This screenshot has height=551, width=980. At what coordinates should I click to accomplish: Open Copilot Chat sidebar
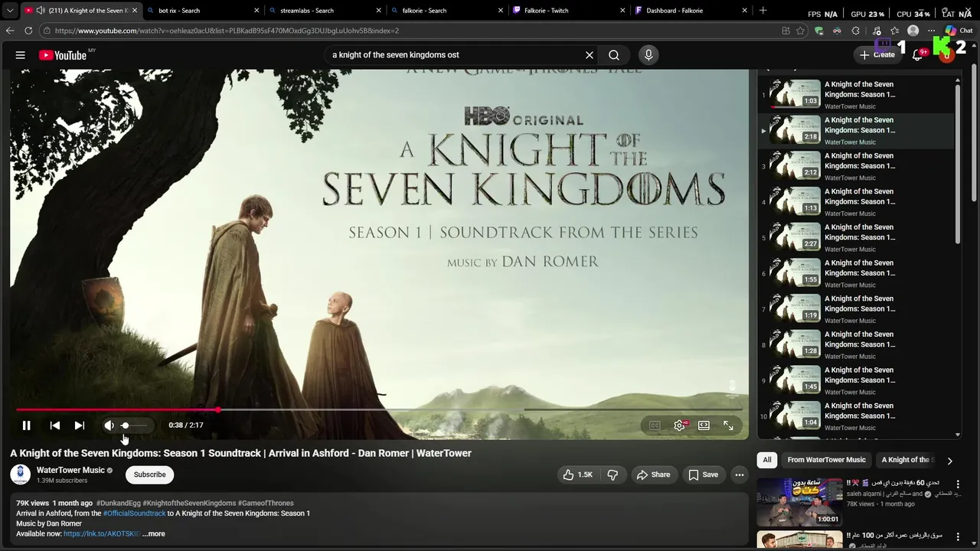[959, 31]
